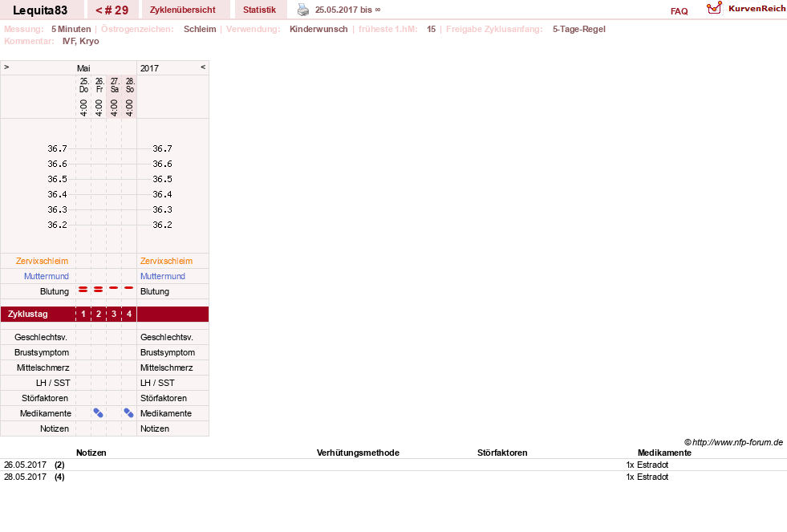The height and width of the screenshot is (532, 787).
Task: Click medication pill icon on 26 May
Action: (x=99, y=413)
